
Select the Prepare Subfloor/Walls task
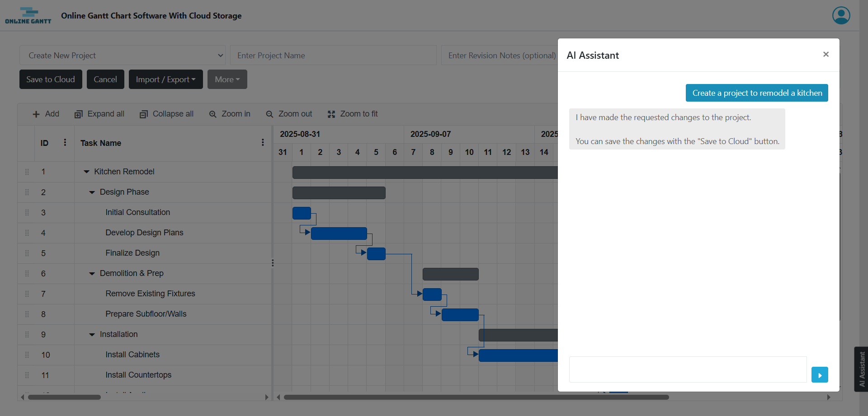click(x=146, y=314)
